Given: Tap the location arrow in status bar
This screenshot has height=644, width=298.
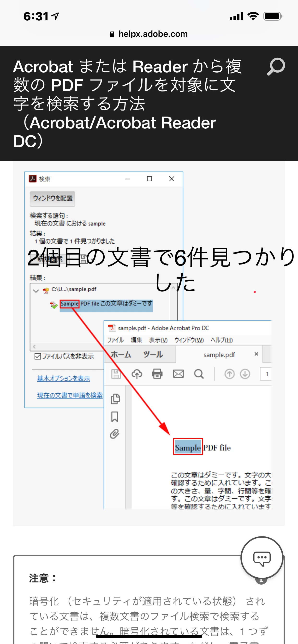Looking at the screenshot, I should pos(55,16).
